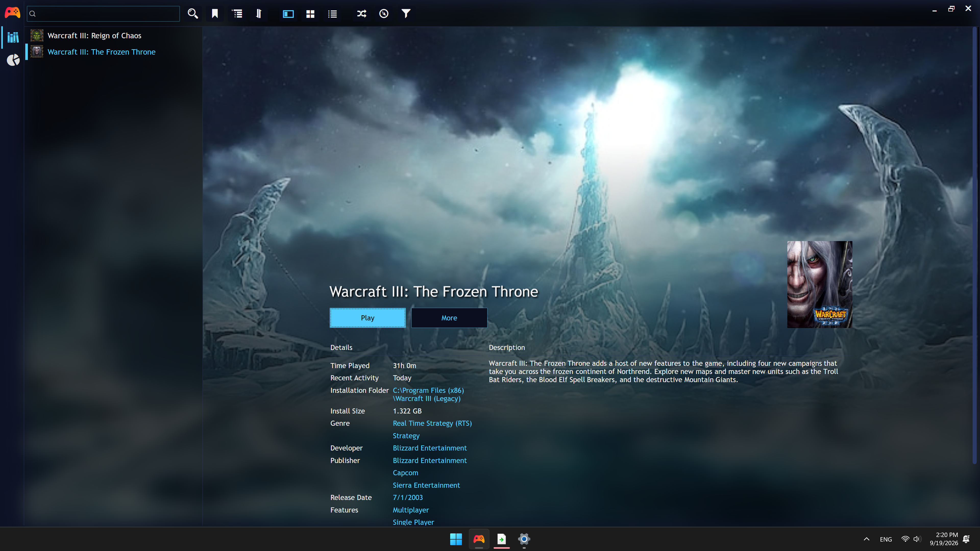Open the Statistics pie chart view

tap(13, 60)
